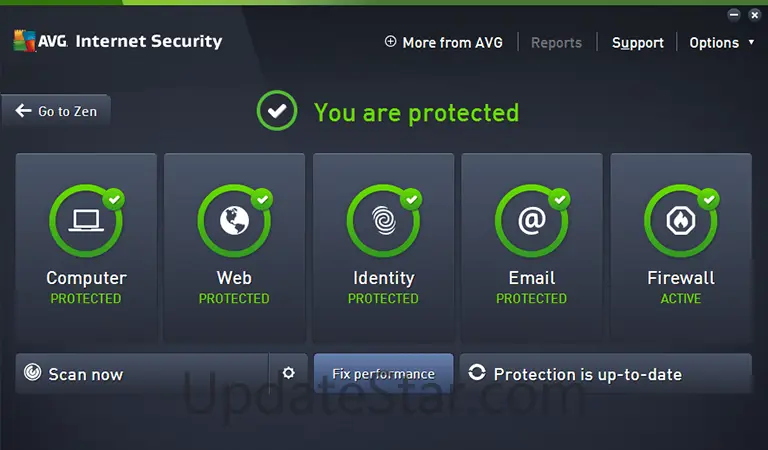Click the large protected status checkmark
The image size is (768, 450).
(277, 111)
